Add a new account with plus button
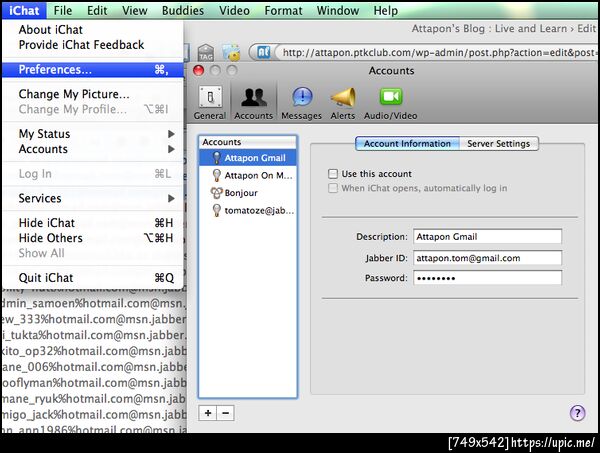 pyautogui.click(x=208, y=413)
